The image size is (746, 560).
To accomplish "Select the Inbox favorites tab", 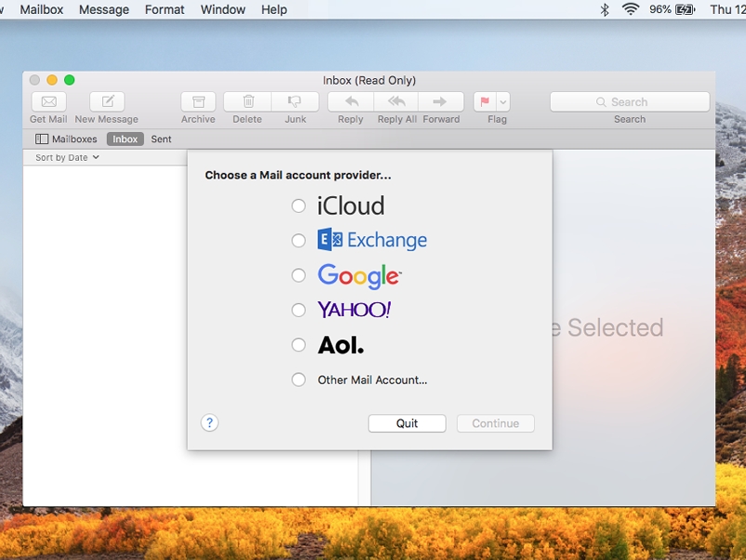I will [126, 139].
